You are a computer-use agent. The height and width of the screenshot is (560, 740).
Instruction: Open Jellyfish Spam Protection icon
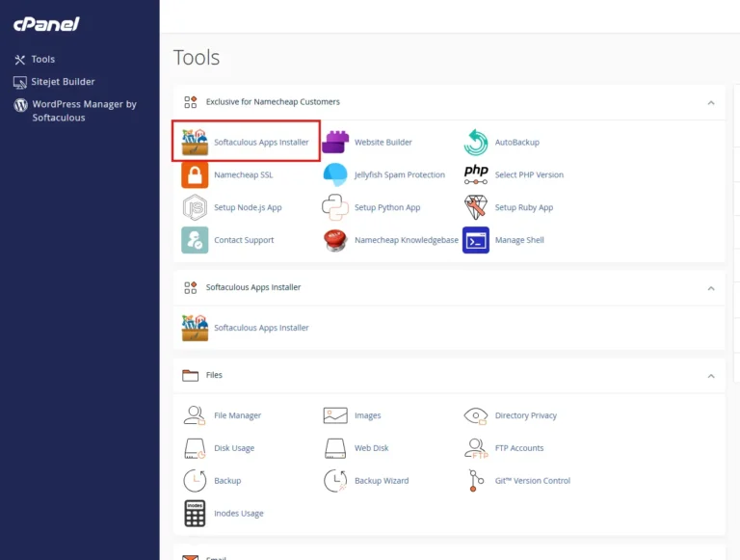[335, 174]
